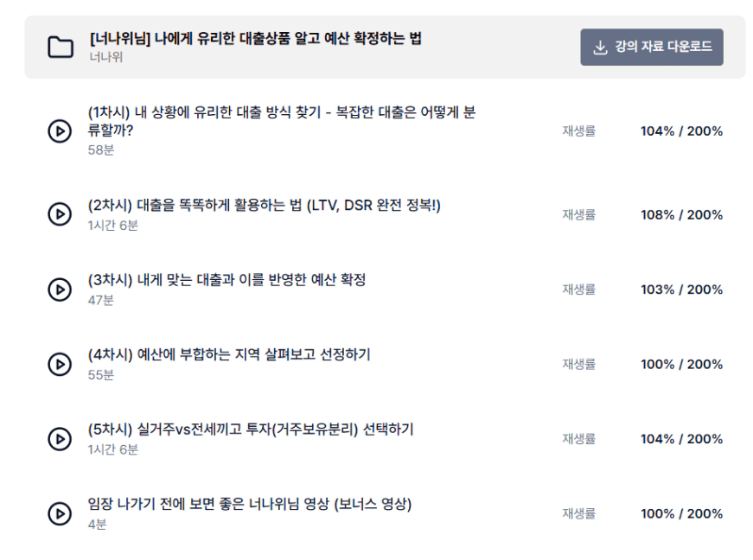Screen dimensions: 753x560
Task: Open the course title 나에게 유리한 대출상품 heading
Action: coord(256,38)
